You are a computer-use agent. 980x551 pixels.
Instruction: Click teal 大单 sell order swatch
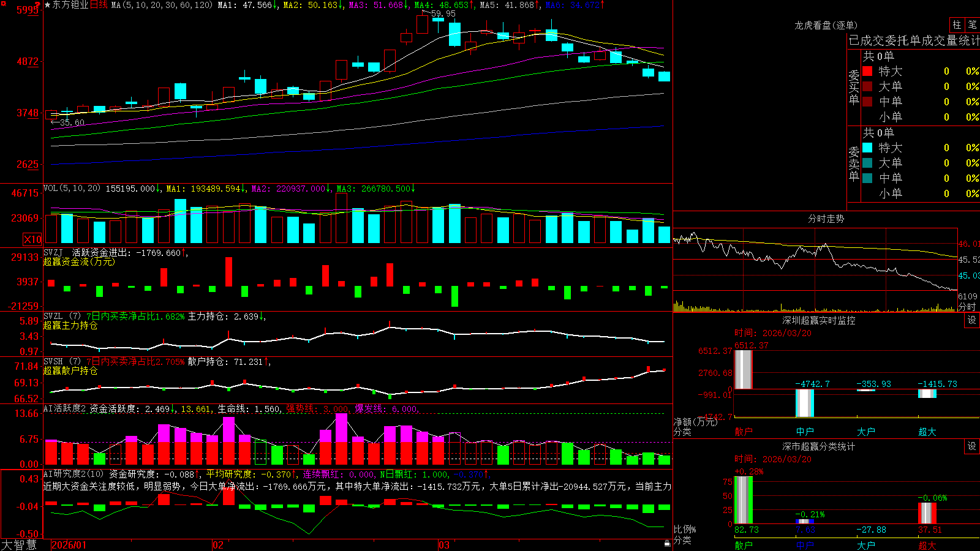click(867, 163)
